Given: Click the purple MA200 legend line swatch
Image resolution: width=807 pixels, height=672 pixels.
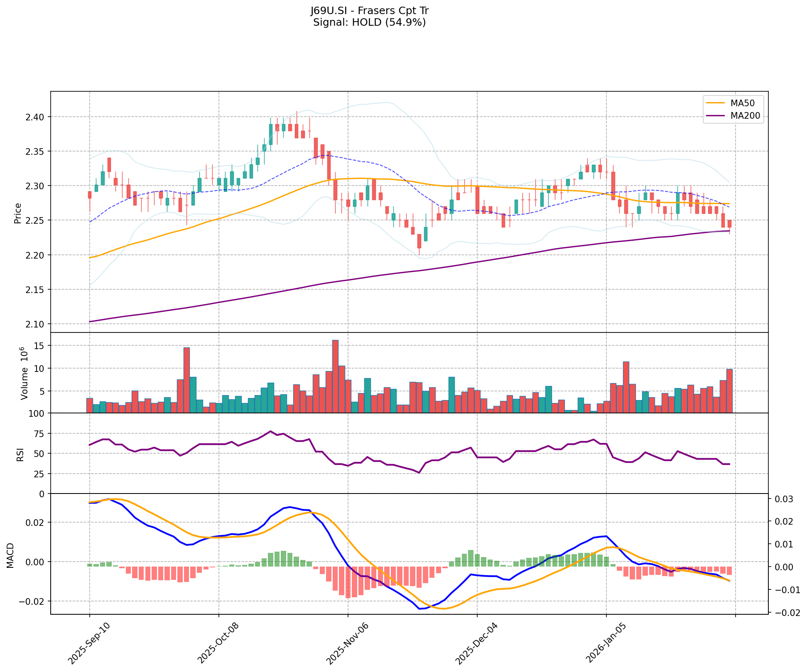Looking at the screenshot, I should (716, 116).
